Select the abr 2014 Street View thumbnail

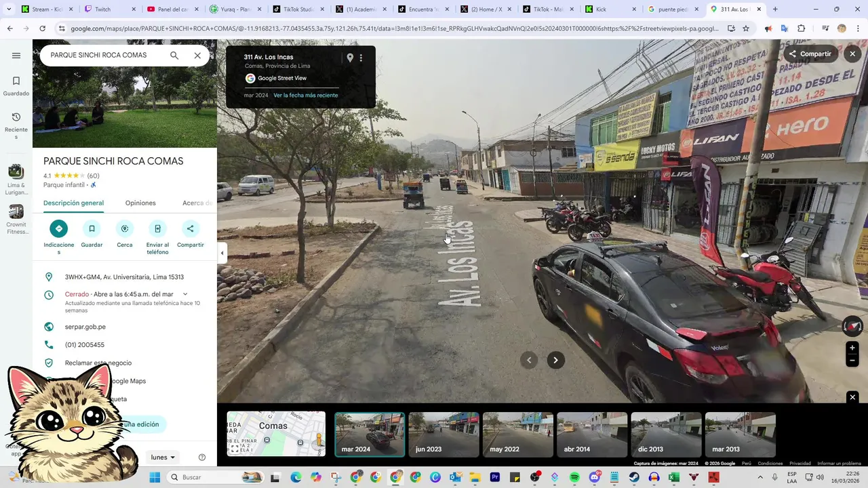[592, 434]
